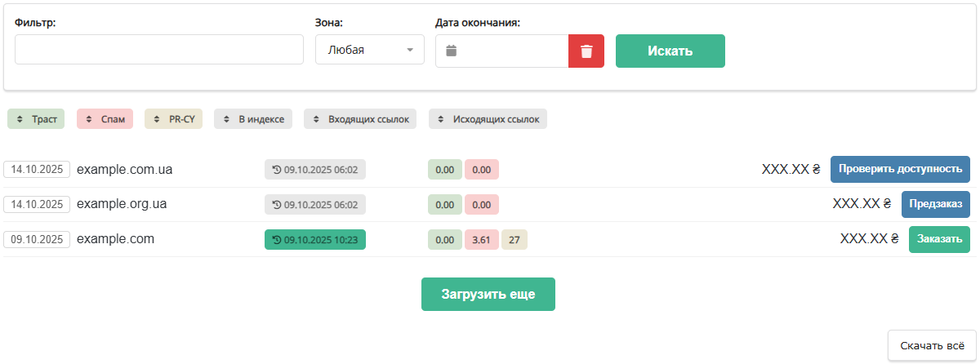The width and height of the screenshot is (980, 364).
Task: Open the Зона dropdown
Action: pos(369,50)
